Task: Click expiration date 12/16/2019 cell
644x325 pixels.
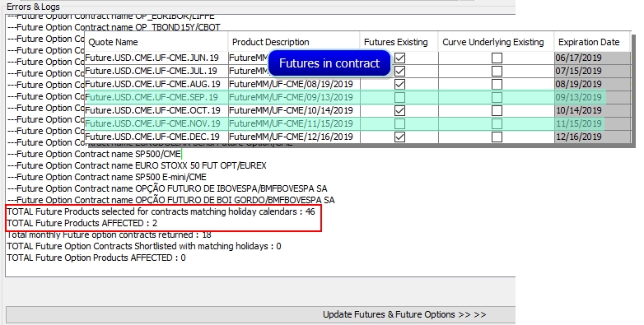Action: (592, 137)
